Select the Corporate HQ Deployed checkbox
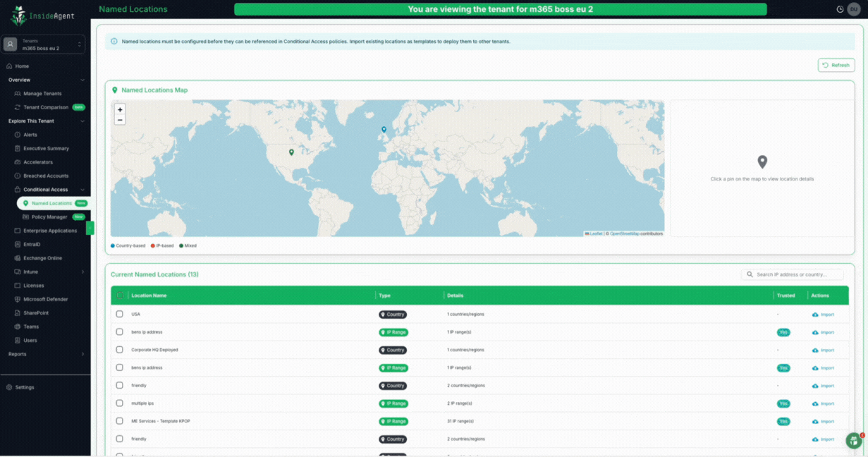 [119, 350]
